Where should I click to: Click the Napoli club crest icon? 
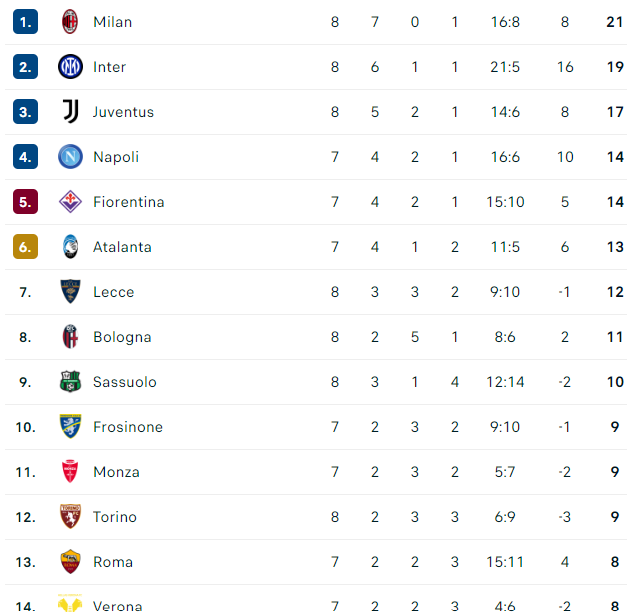(x=70, y=157)
